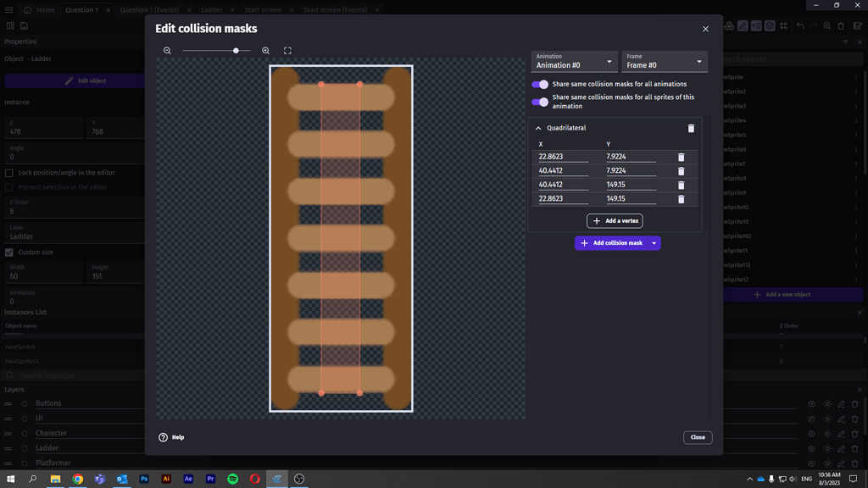Screen dimensions: 868x488
Task: Toggle share collision masks for all sprites
Action: [x=540, y=102]
